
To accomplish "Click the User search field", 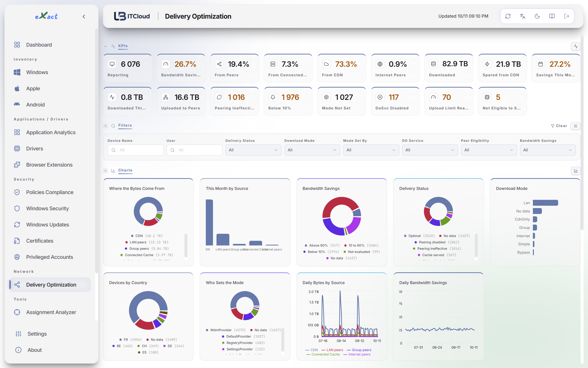I will click(x=194, y=150).
